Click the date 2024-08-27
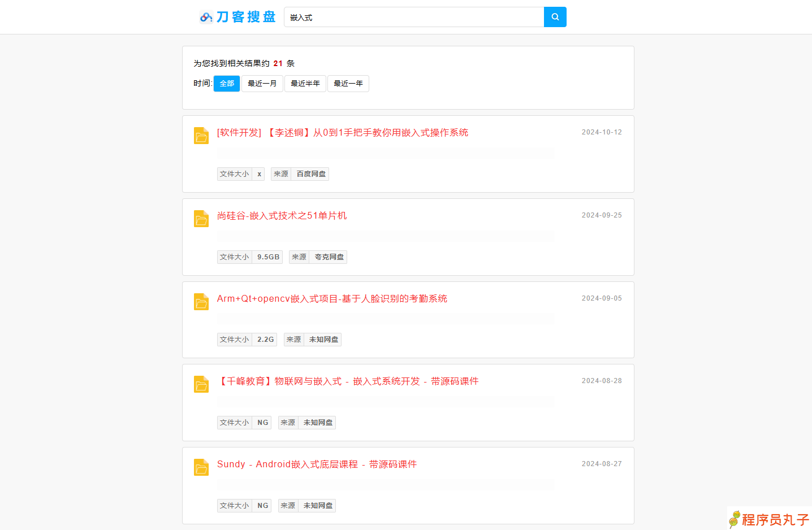This screenshot has height=530, width=812. tap(602, 464)
